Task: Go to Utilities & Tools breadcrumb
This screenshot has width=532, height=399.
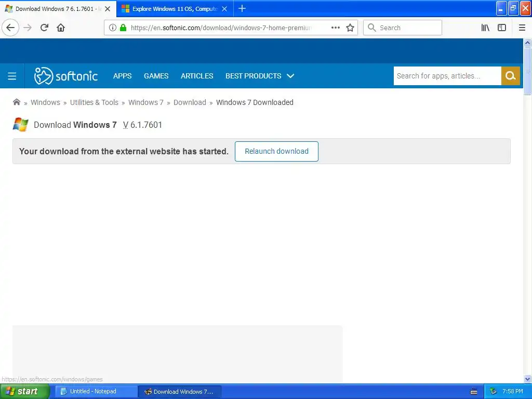Action: (94, 102)
